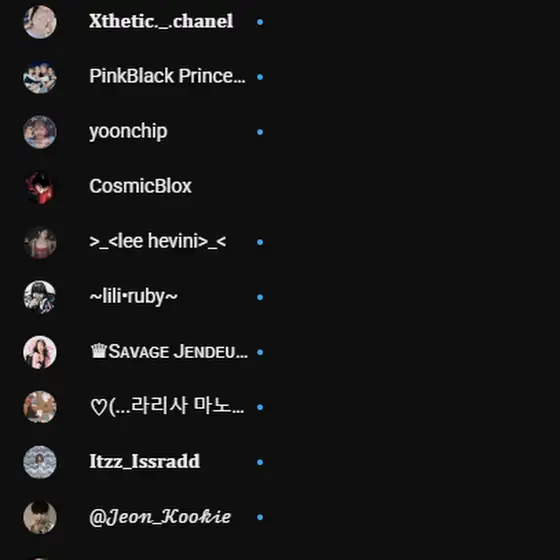The width and height of the screenshot is (560, 560).
Task: Open the PinkBlack Prince channel
Action: point(167,76)
